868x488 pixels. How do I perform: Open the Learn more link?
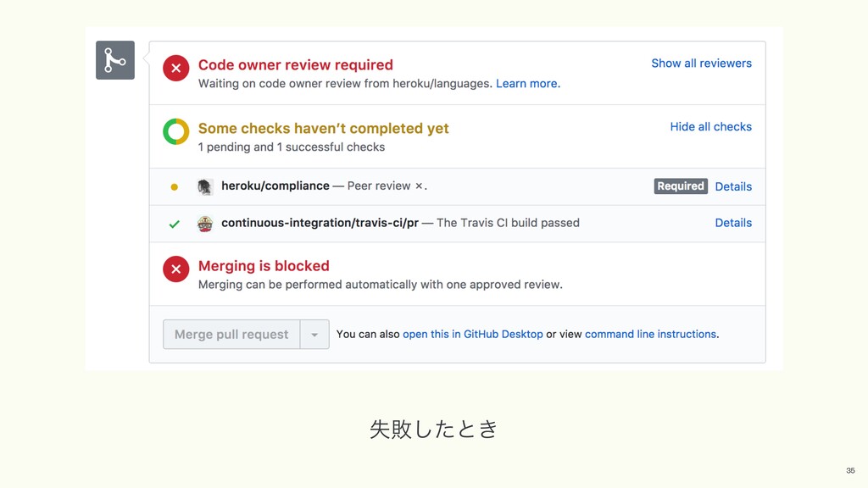point(526,84)
